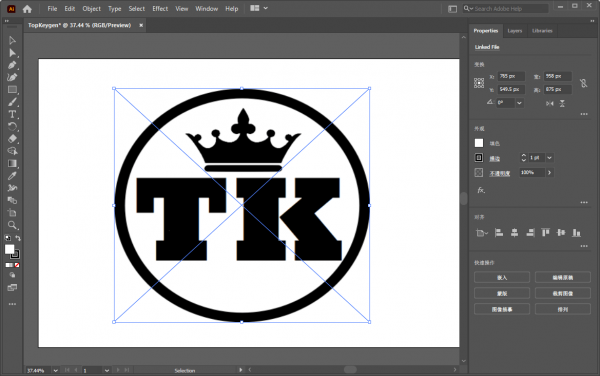Align horizontal centers
The image size is (600, 376).
[x=515, y=233]
